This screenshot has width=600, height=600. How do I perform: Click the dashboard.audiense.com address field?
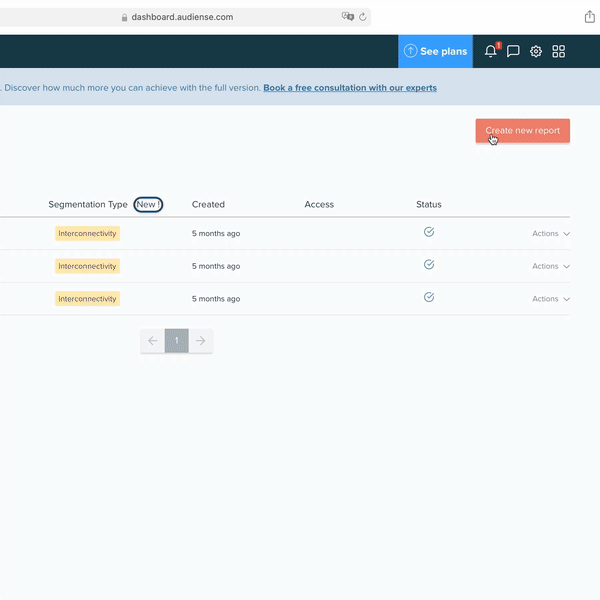pyautogui.click(x=182, y=17)
